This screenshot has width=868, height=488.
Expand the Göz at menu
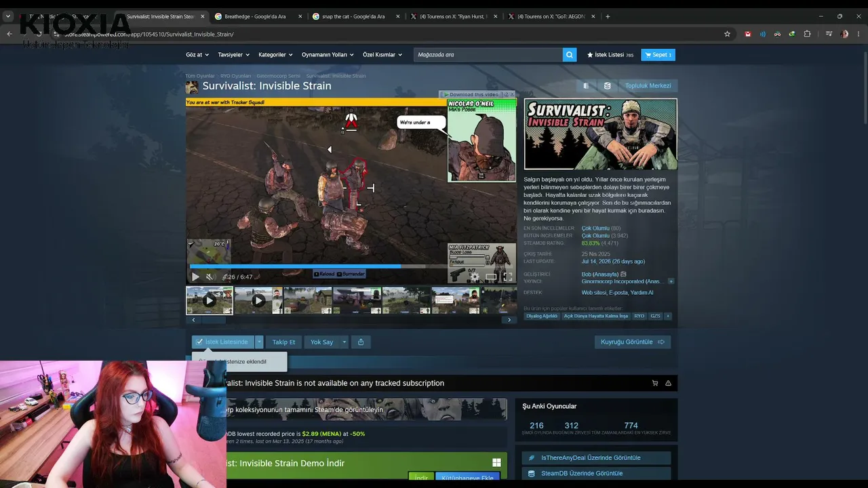coord(197,55)
